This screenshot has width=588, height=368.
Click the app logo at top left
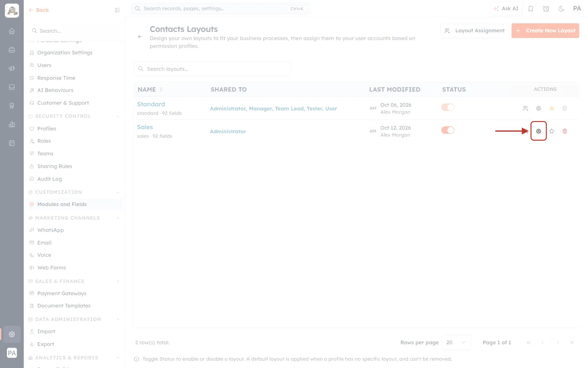[x=12, y=11]
